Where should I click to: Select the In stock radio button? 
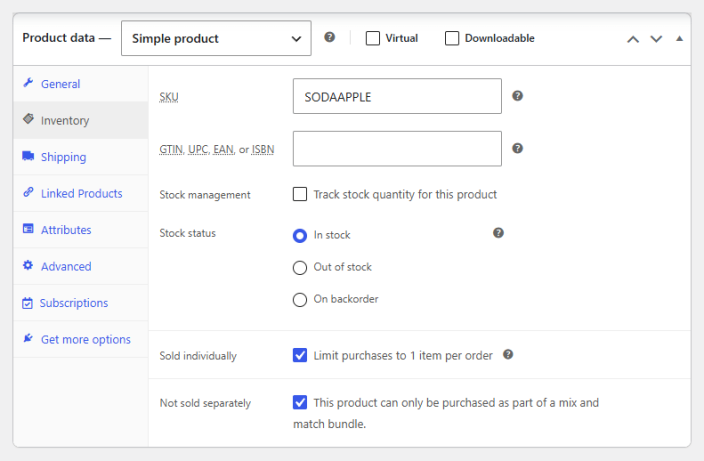300,236
